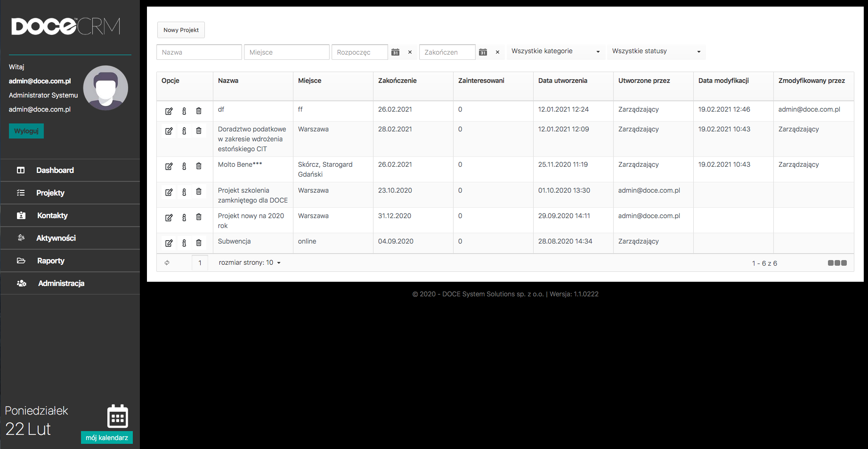The width and height of the screenshot is (868, 449).
Task: Go to Raporty in the sidebar
Action: pyautogui.click(x=51, y=261)
